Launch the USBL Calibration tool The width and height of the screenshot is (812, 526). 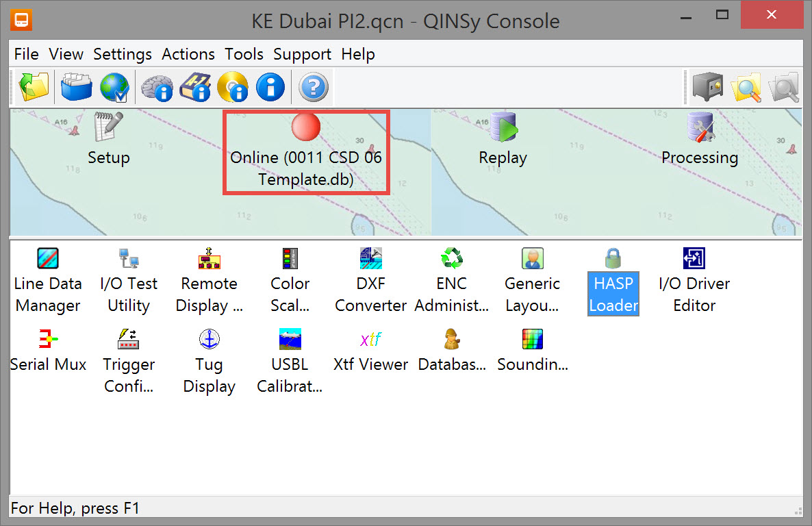pos(290,361)
